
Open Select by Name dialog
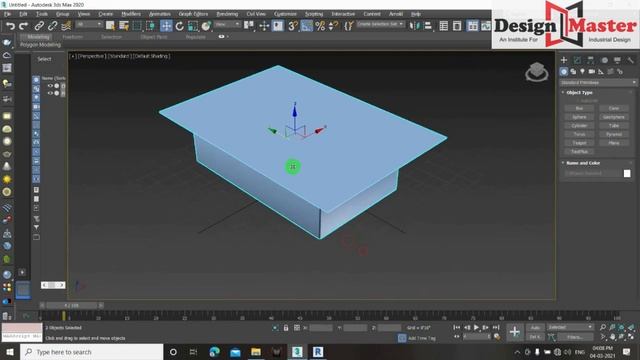point(124,26)
